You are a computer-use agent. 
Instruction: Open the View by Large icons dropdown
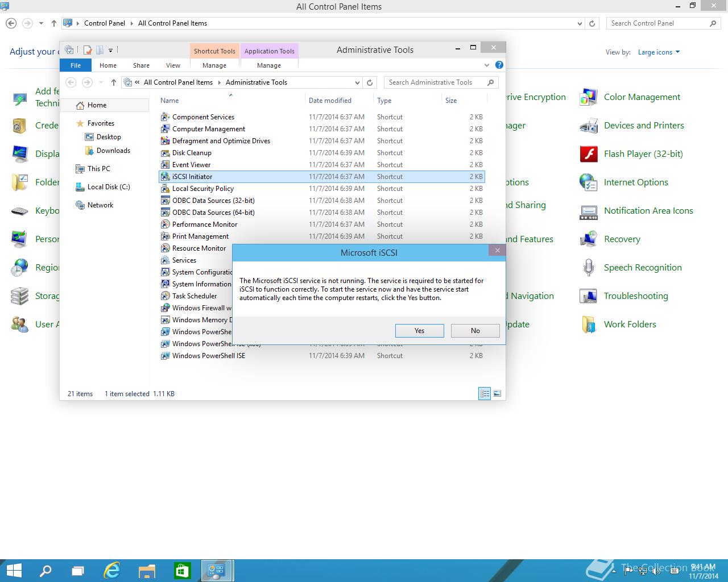[659, 52]
